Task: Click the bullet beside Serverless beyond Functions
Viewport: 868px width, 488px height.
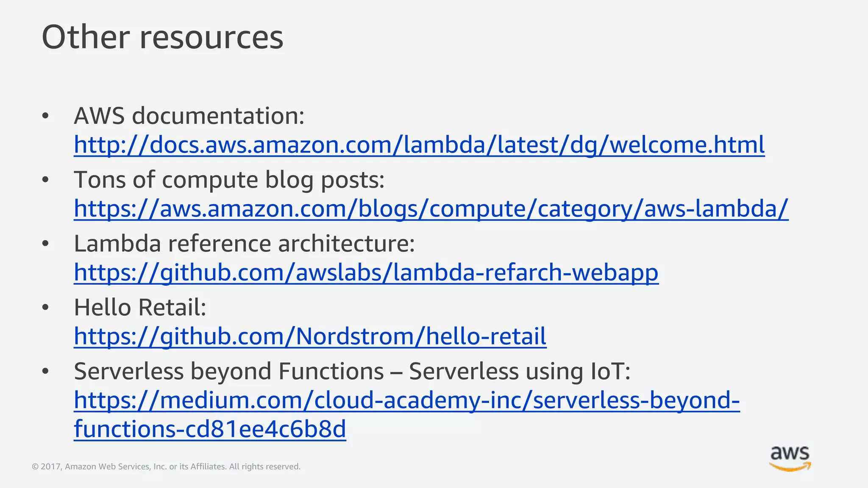Action: pos(46,372)
